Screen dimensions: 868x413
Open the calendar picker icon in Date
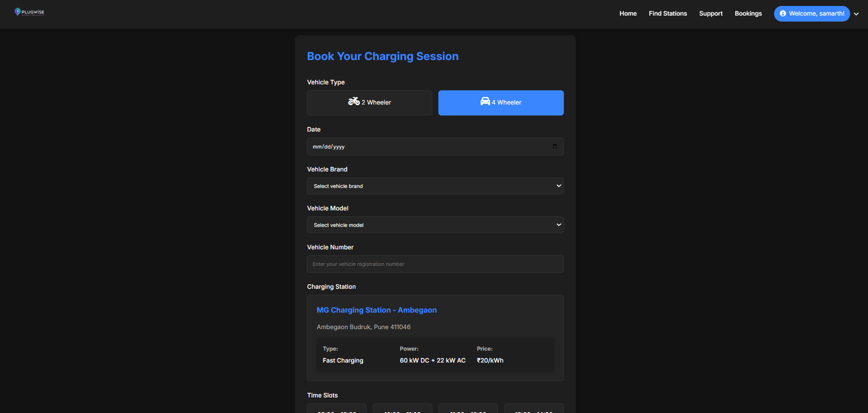click(555, 147)
